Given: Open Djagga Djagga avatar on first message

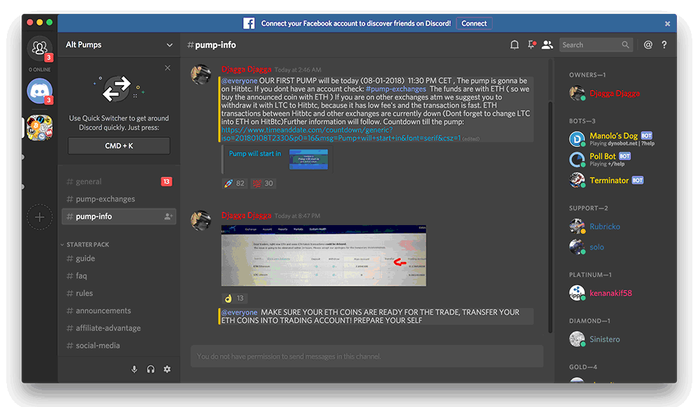Looking at the screenshot, I should click(201, 75).
